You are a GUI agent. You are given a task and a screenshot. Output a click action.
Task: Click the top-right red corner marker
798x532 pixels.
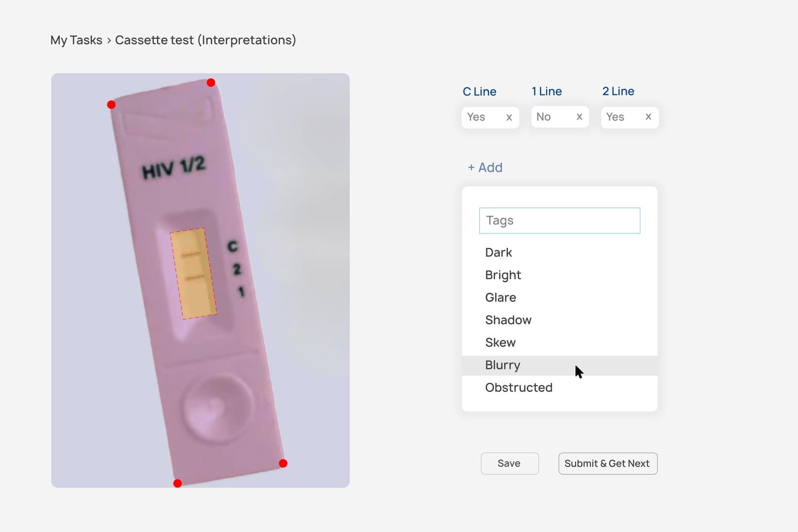(x=211, y=82)
